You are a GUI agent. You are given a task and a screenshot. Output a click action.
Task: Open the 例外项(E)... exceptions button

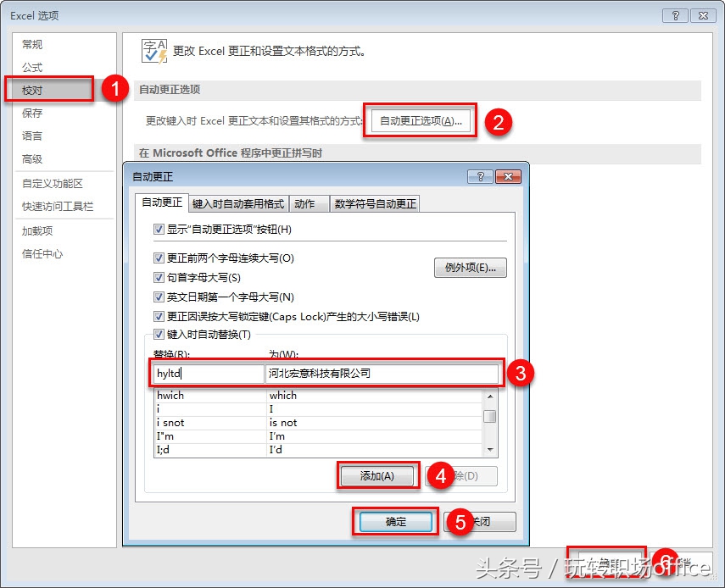click(x=471, y=268)
